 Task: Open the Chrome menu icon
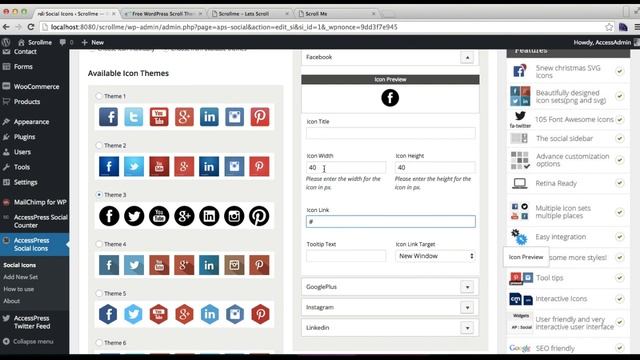pyautogui.click(x=637, y=27)
